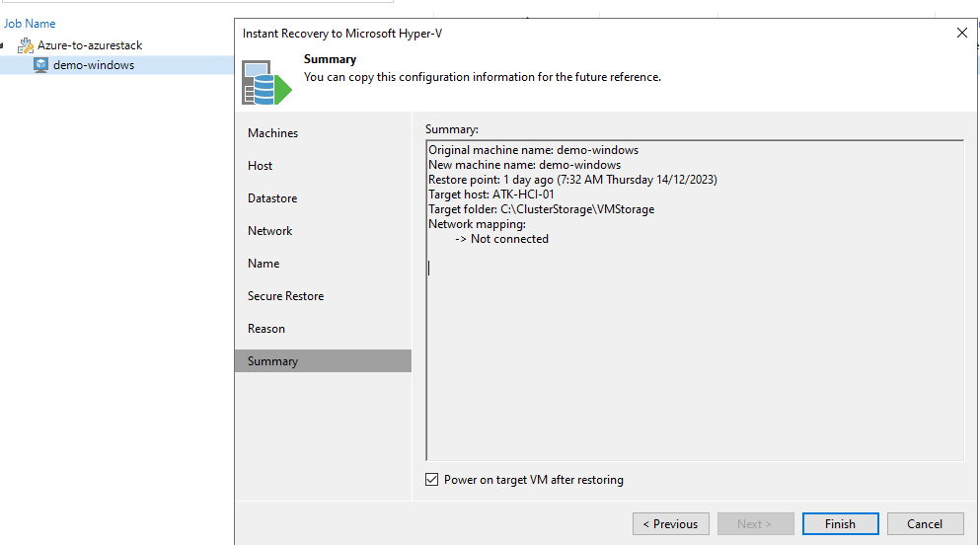This screenshot has width=980, height=545.
Task: Open the Machines wizard step
Action: point(272,133)
